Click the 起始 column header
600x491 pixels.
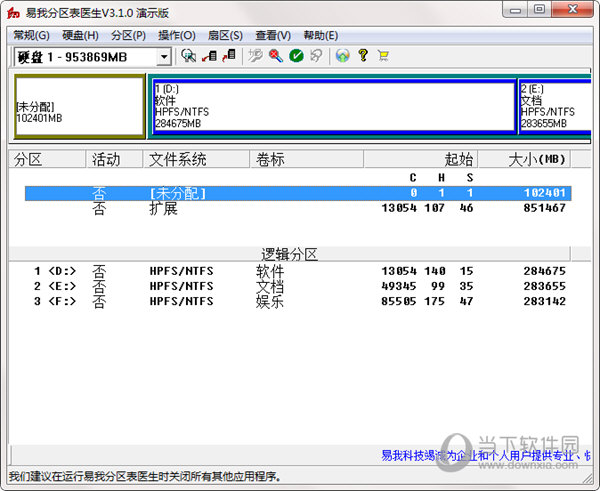[x=421, y=159]
